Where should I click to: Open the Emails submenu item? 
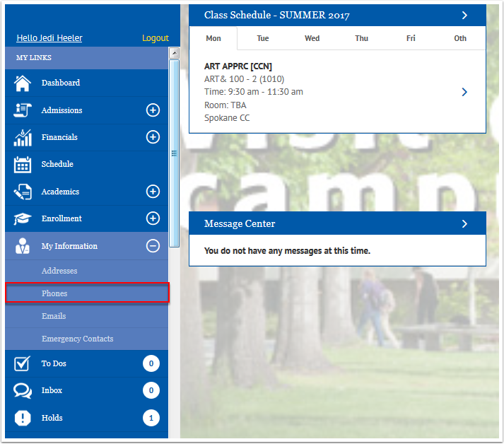click(x=86, y=316)
